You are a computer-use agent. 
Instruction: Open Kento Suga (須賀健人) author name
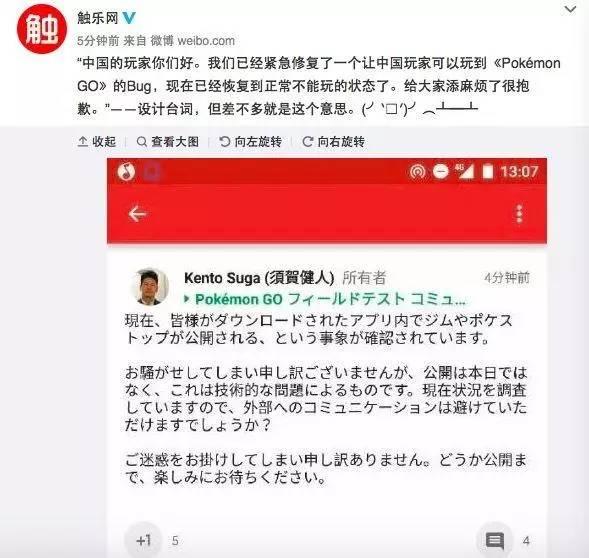[x=259, y=278]
